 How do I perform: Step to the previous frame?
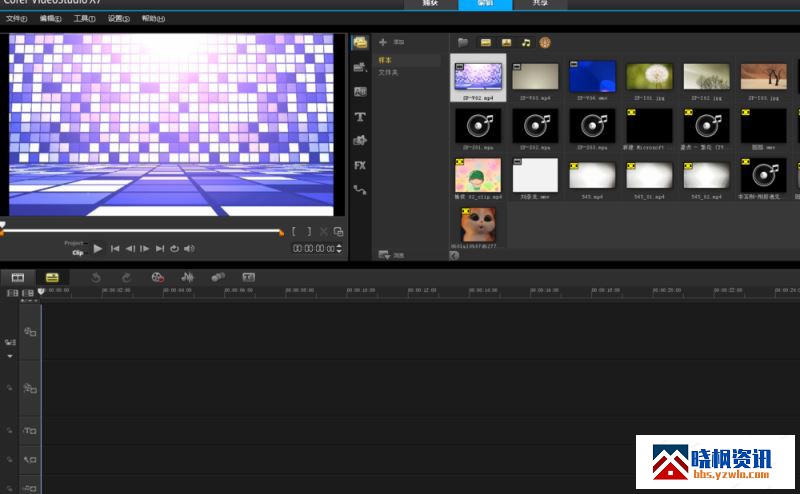[130, 249]
